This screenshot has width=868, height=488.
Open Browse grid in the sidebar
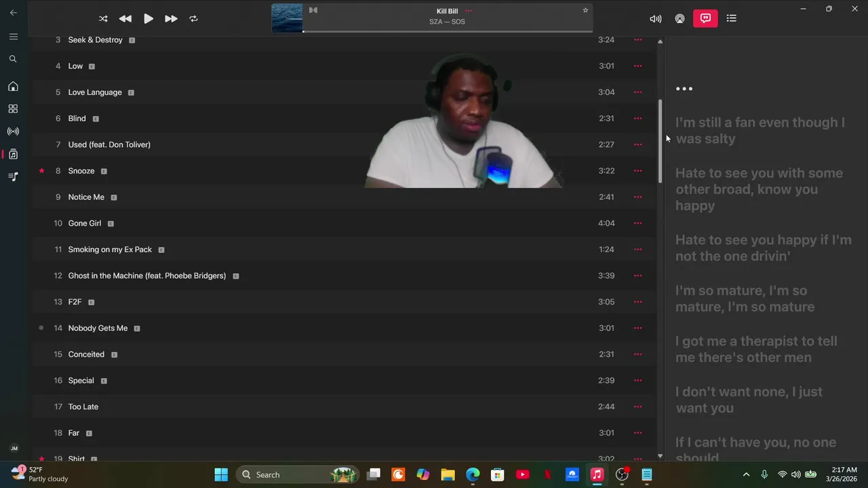click(13, 108)
